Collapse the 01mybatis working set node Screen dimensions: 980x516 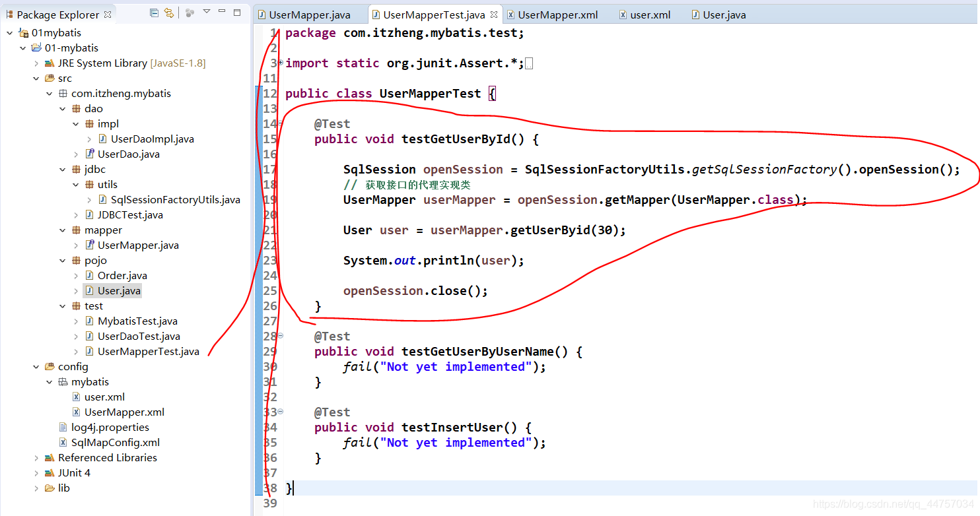[9, 33]
